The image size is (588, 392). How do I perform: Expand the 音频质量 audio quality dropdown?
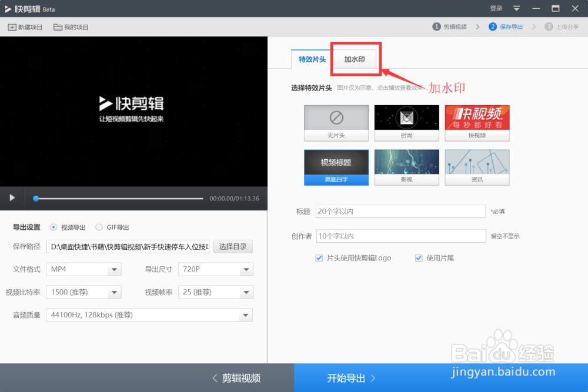[x=149, y=315]
